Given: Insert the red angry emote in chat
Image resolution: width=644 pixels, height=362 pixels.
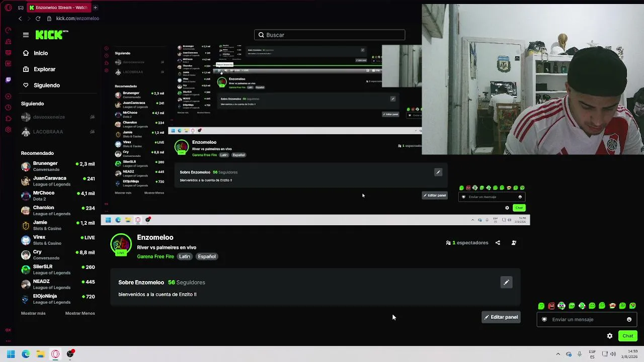Looking at the screenshot, I should point(551,306).
